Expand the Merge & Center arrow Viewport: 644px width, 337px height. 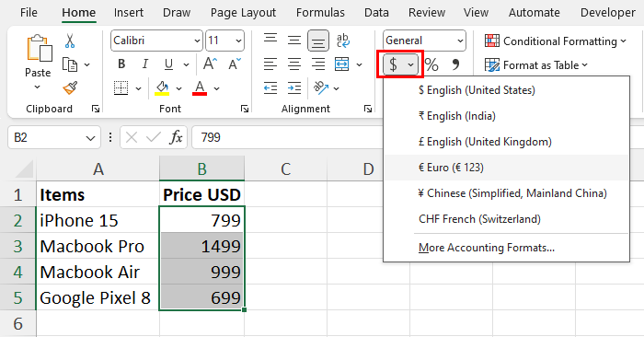360,64
